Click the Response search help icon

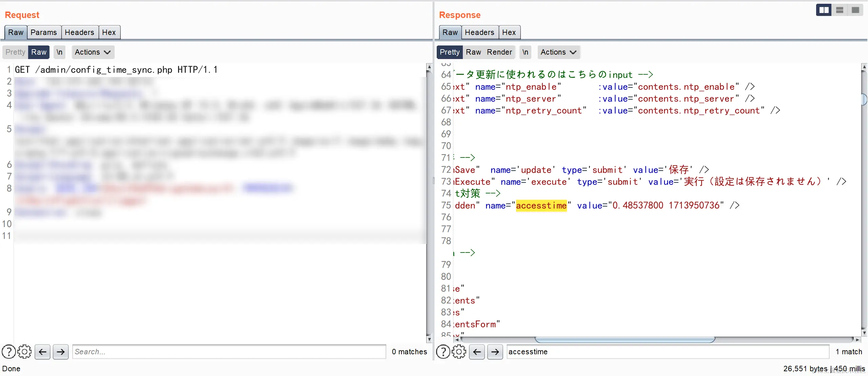[443, 352]
